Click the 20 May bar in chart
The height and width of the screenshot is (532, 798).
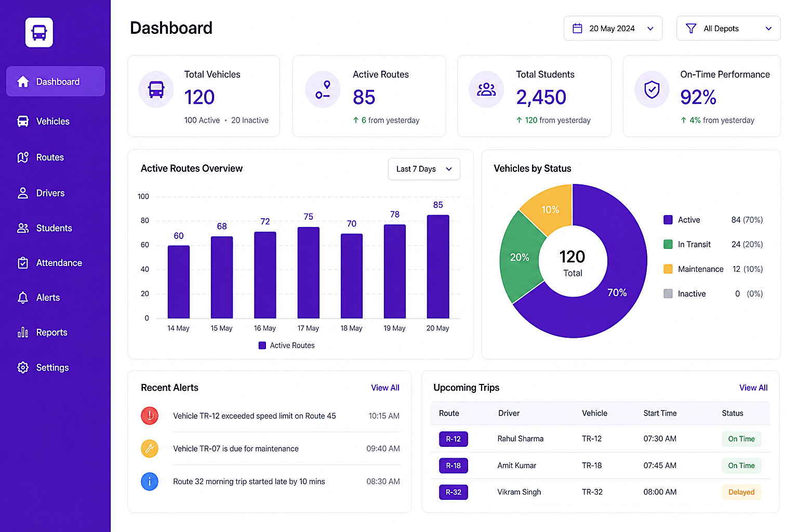click(438, 267)
